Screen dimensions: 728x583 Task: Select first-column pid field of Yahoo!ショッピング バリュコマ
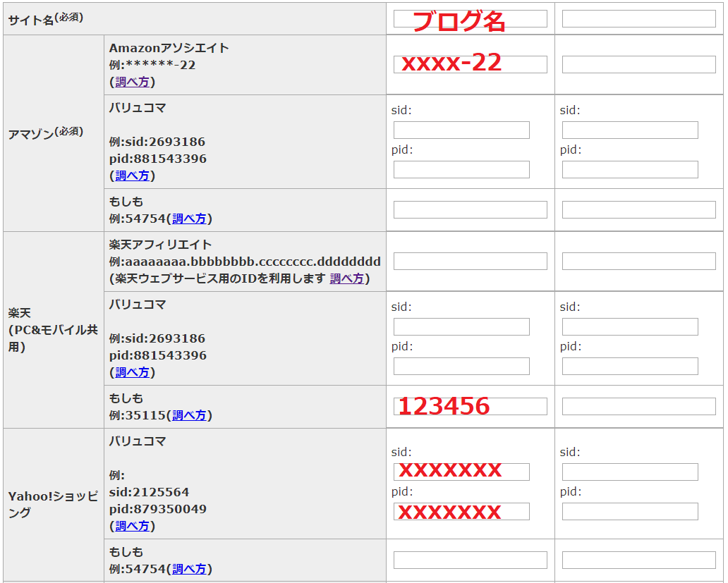coord(461,511)
